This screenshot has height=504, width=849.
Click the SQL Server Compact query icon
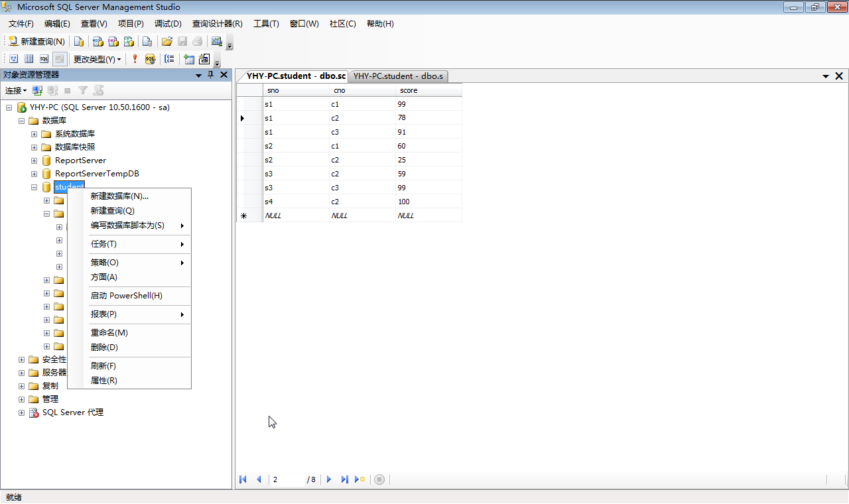click(x=147, y=41)
